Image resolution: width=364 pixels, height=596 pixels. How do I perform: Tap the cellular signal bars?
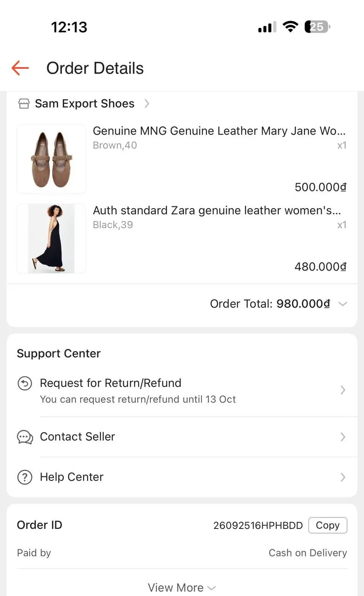point(267,27)
